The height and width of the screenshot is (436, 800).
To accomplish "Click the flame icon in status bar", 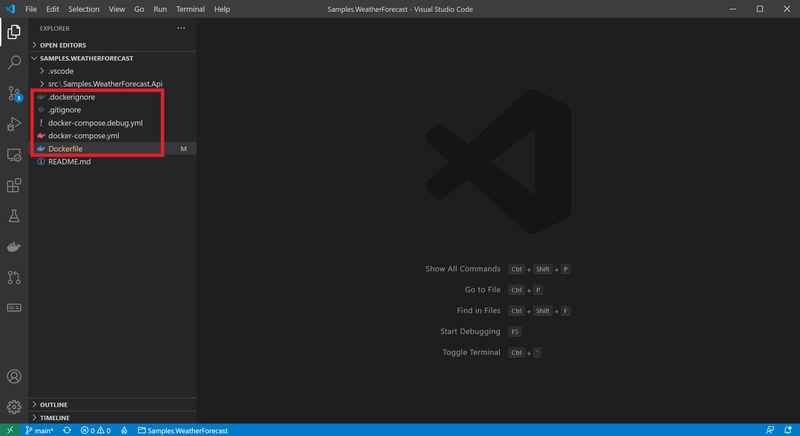I will point(124,430).
